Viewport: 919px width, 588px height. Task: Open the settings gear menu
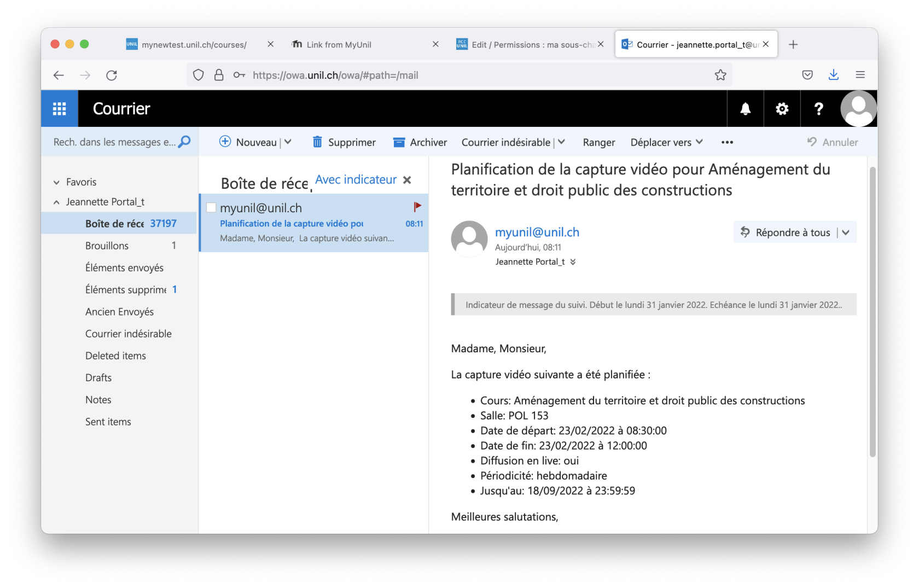(782, 109)
